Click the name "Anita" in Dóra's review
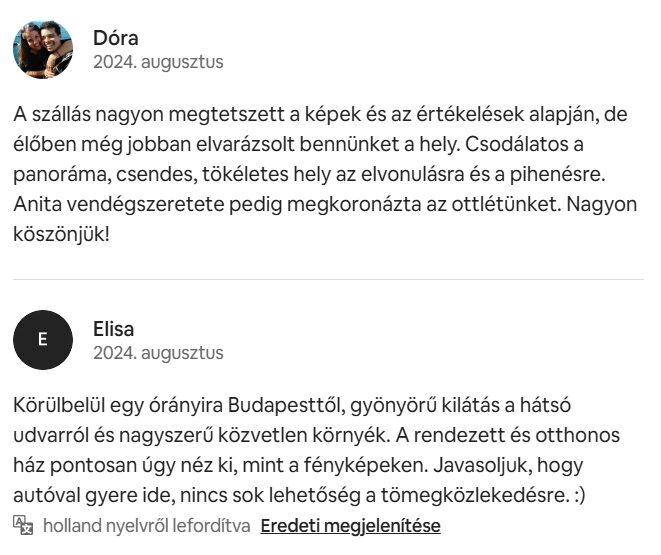The width and height of the screenshot is (661, 555). click(38, 205)
